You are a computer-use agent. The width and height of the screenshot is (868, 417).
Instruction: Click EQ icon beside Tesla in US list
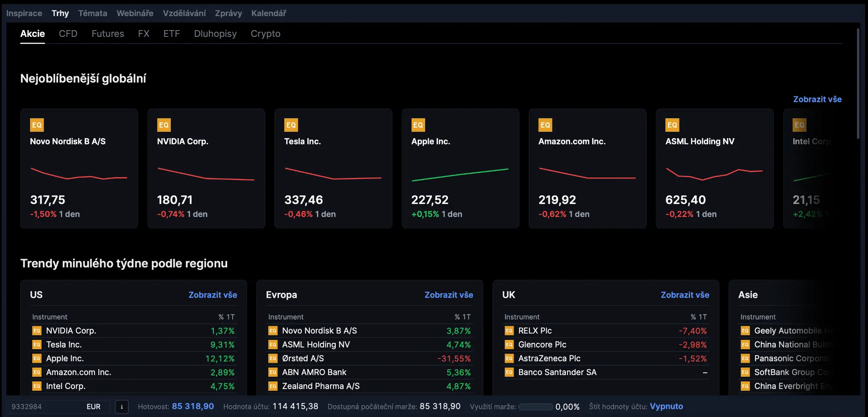(37, 345)
